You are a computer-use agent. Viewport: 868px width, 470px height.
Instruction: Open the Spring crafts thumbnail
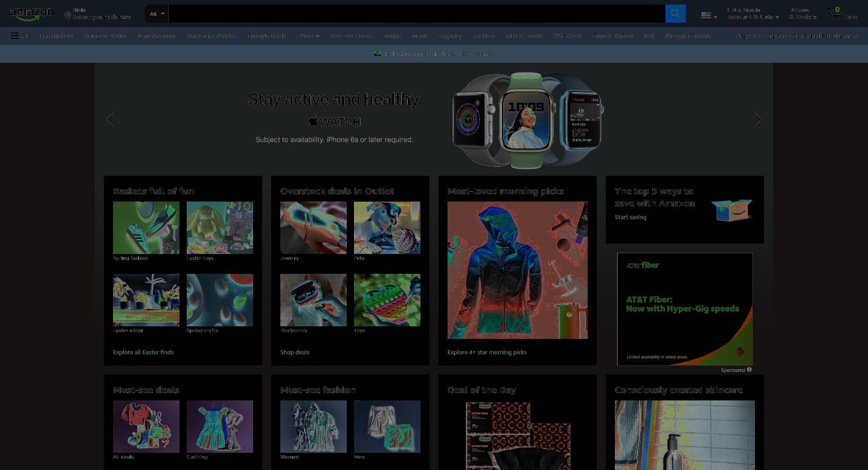pyautogui.click(x=220, y=300)
